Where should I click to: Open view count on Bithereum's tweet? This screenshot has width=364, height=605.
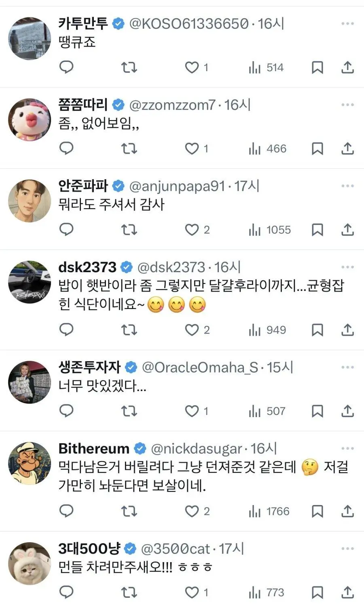pos(269,511)
